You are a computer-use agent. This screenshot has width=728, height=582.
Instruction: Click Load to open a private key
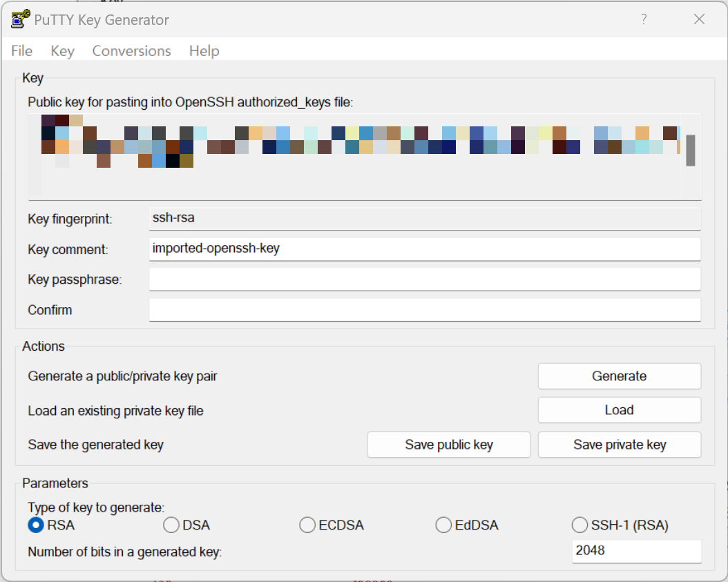tap(620, 410)
